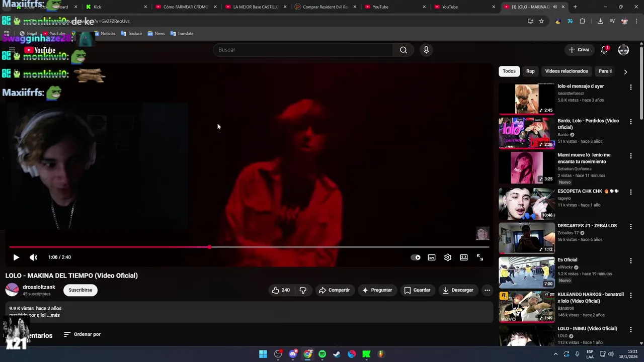The height and width of the screenshot is (362, 644).
Task: Open the Chrome three-dot menu
Action: (x=637, y=21)
